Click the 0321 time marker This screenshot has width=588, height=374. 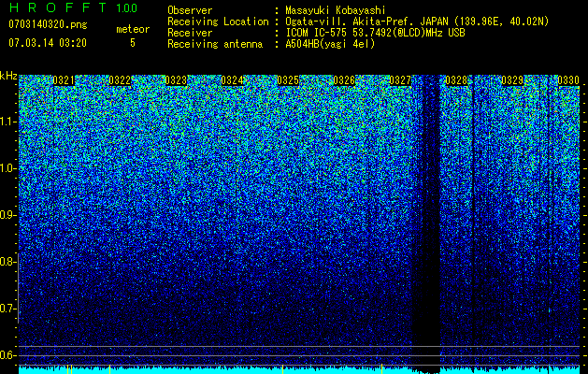[x=64, y=80]
